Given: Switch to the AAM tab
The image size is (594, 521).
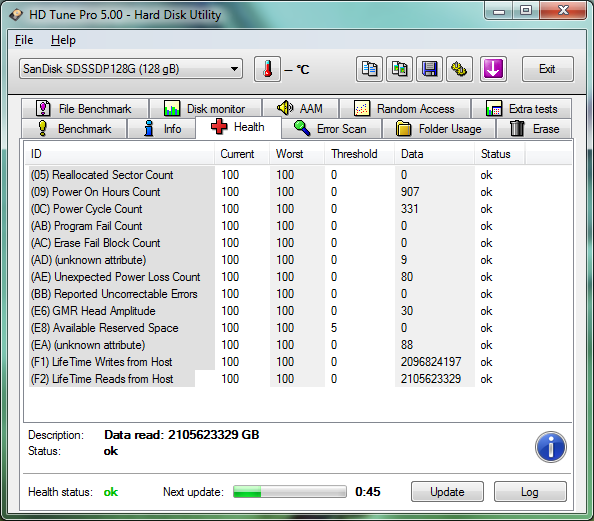Looking at the screenshot, I should coord(300,109).
